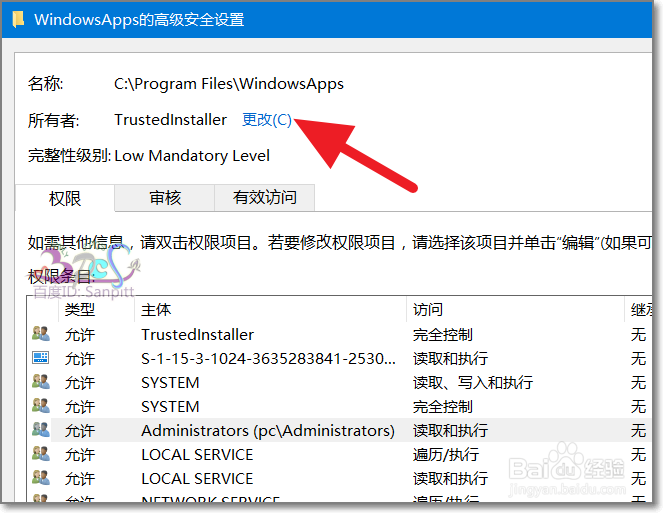Select LOCAL SERVICE entry with 读取和执行 access
The image size is (663, 513).
197,479
